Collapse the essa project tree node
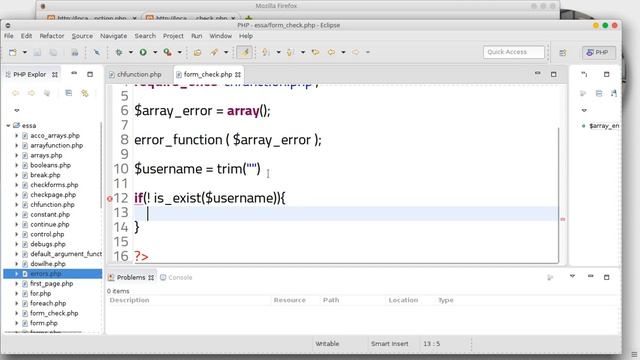640x360 pixels. (8, 125)
